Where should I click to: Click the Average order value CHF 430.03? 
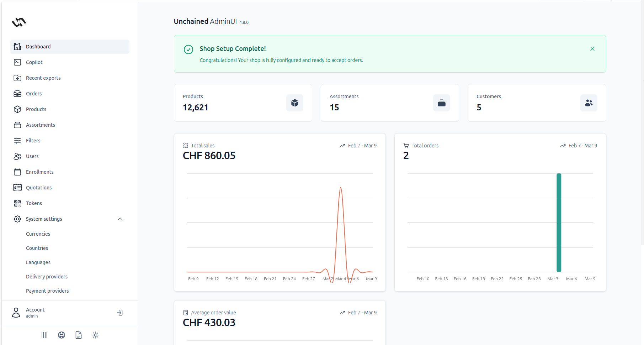tap(209, 323)
